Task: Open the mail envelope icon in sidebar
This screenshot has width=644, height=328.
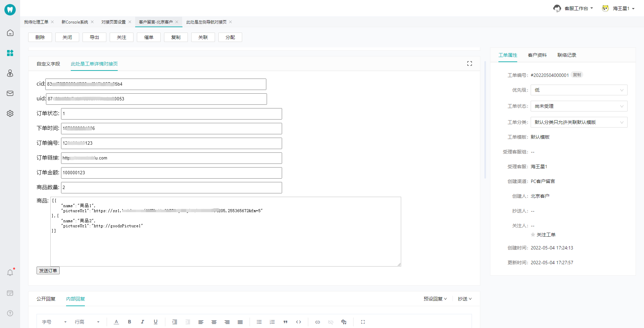Action: point(10,93)
